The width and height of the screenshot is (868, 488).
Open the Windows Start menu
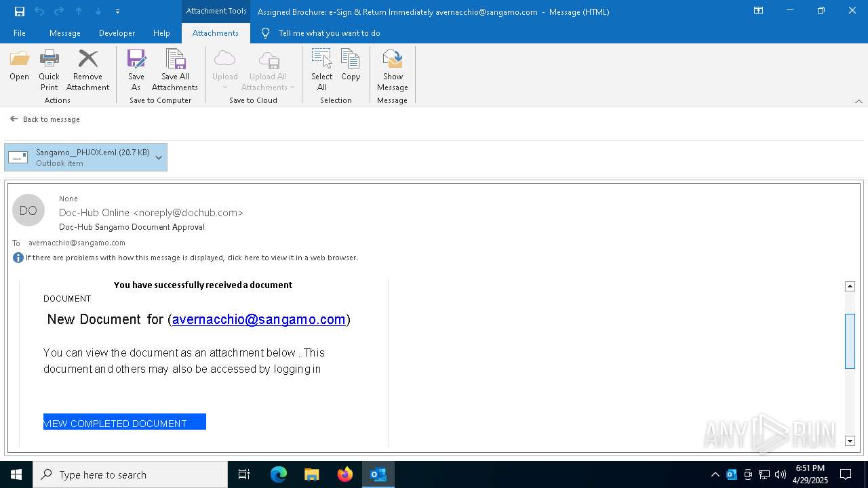(16, 474)
